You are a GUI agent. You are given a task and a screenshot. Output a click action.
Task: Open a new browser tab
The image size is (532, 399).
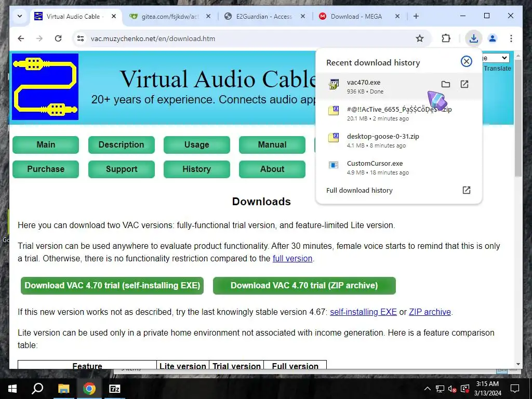tap(416, 16)
